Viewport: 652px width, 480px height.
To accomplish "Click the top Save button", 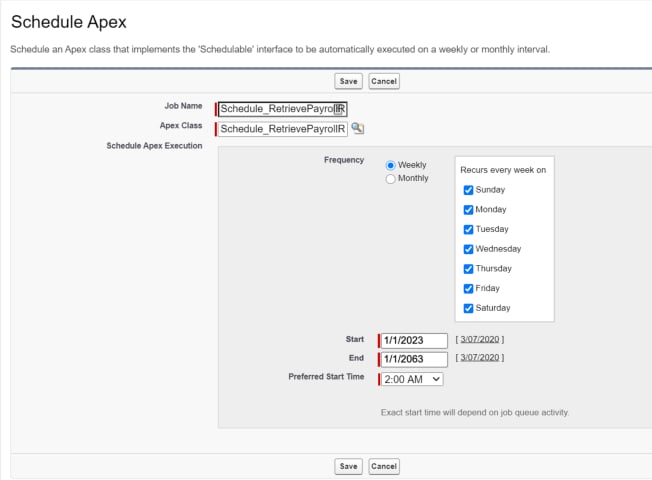I will point(348,81).
